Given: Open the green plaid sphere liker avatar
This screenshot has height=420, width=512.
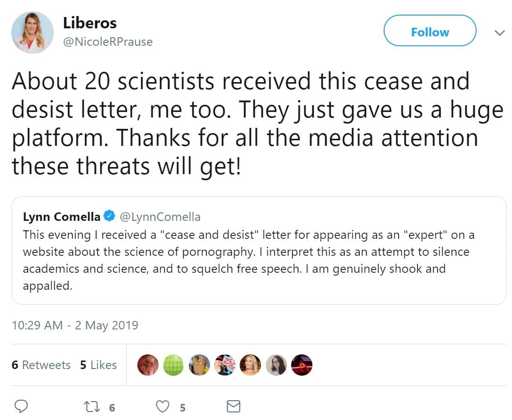Looking at the screenshot, I should pyautogui.click(x=174, y=365).
